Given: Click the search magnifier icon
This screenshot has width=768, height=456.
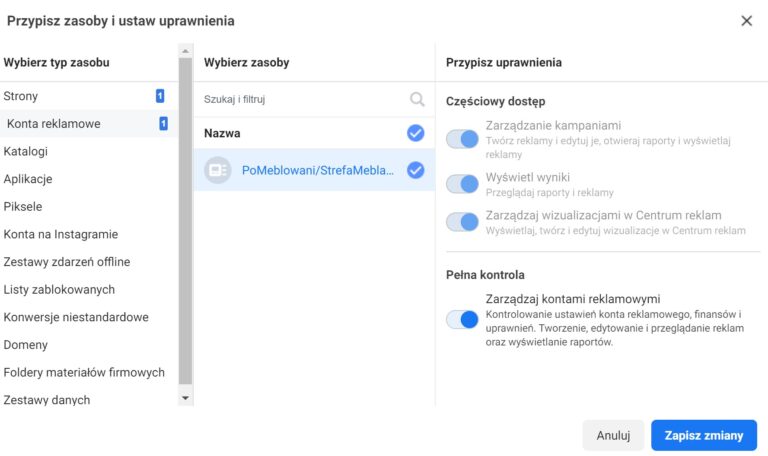Looking at the screenshot, I should click(417, 99).
